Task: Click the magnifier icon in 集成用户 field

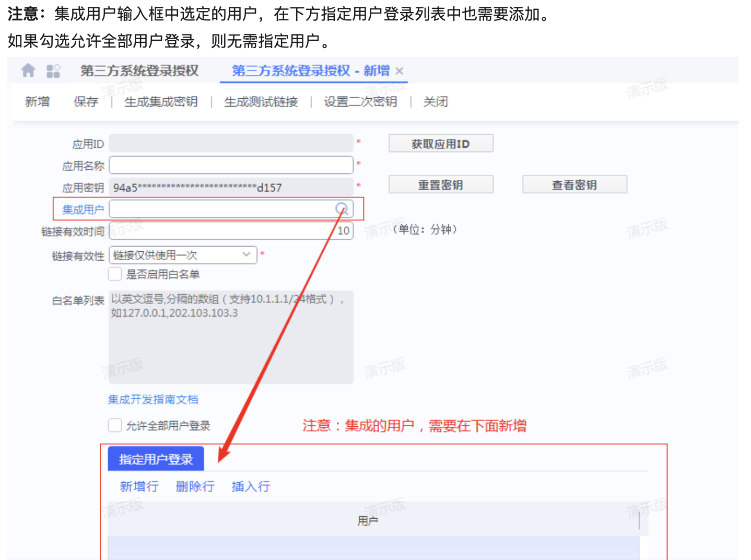Action: click(x=343, y=208)
